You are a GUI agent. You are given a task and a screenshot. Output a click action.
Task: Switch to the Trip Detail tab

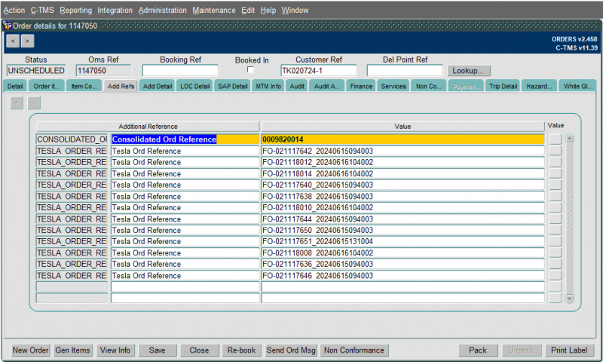[x=503, y=86]
